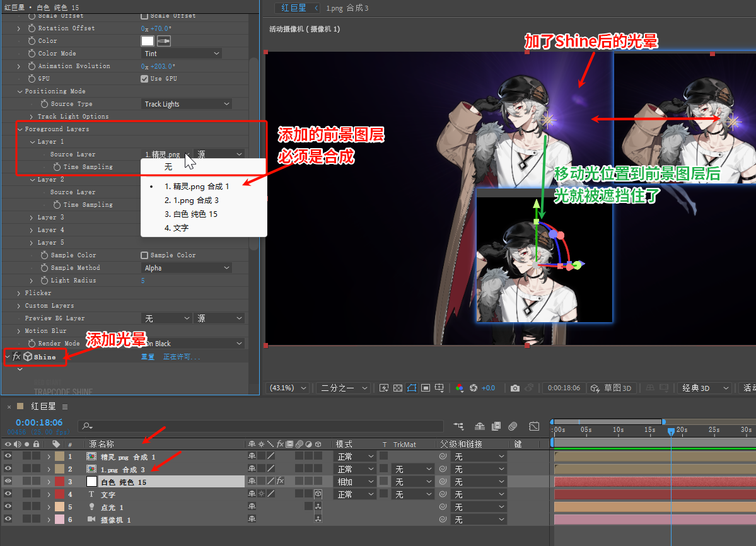Open the white Color swatch picker
Screen dimensions: 756x546
[x=148, y=41]
